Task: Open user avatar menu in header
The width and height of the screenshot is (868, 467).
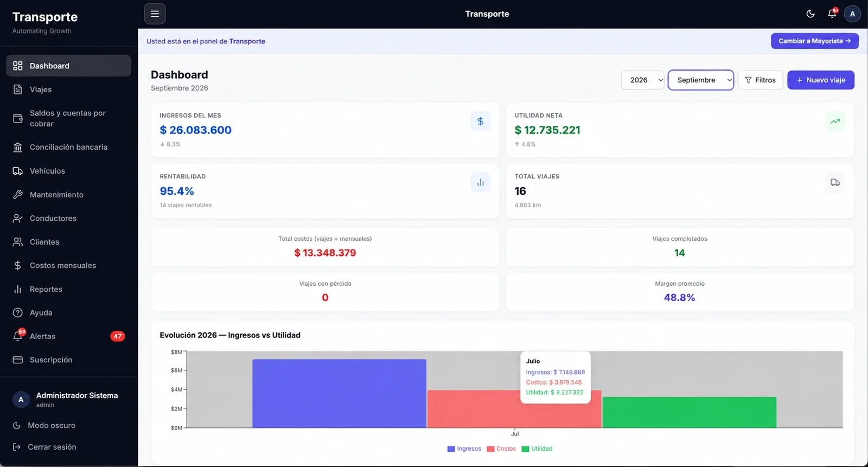Action: [852, 14]
